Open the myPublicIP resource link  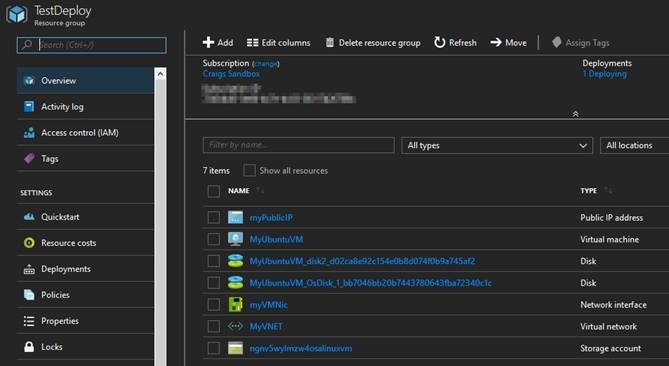coord(271,218)
